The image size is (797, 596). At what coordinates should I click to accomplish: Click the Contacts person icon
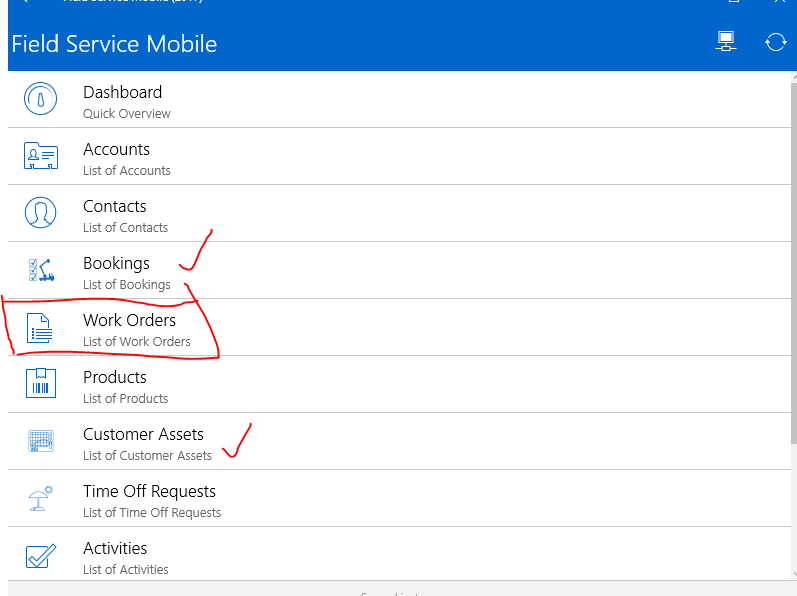pyautogui.click(x=40, y=212)
